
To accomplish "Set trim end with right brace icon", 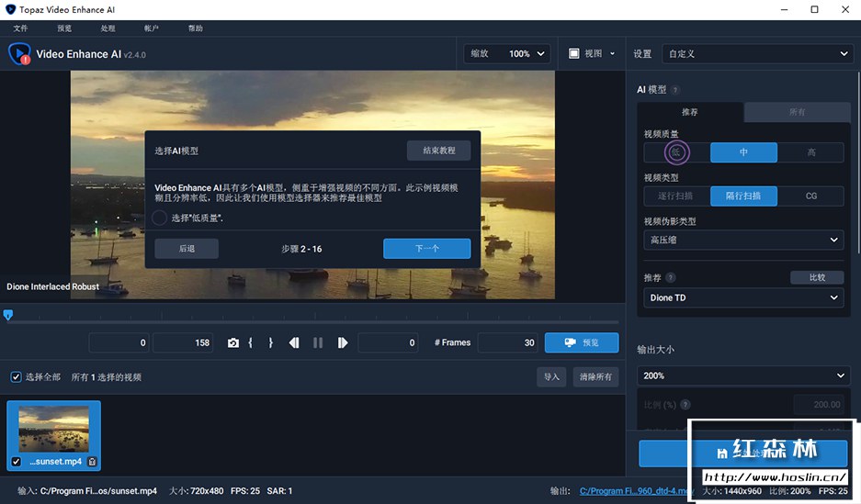I will pyautogui.click(x=270, y=342).
